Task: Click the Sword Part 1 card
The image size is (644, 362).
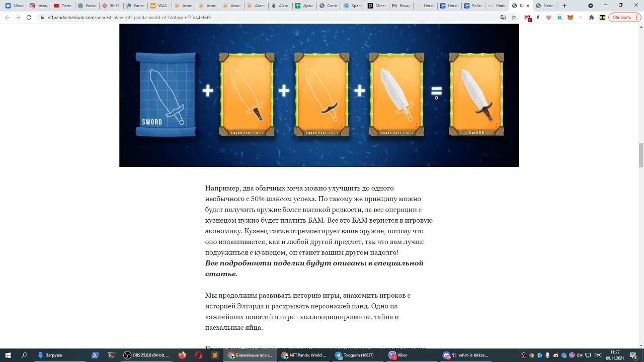Action: 247,94
